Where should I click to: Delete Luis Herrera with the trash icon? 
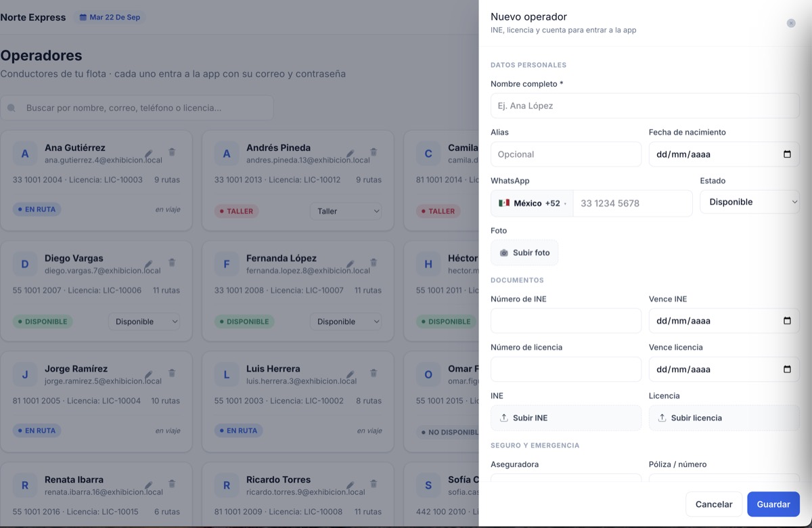coord(374,374)
